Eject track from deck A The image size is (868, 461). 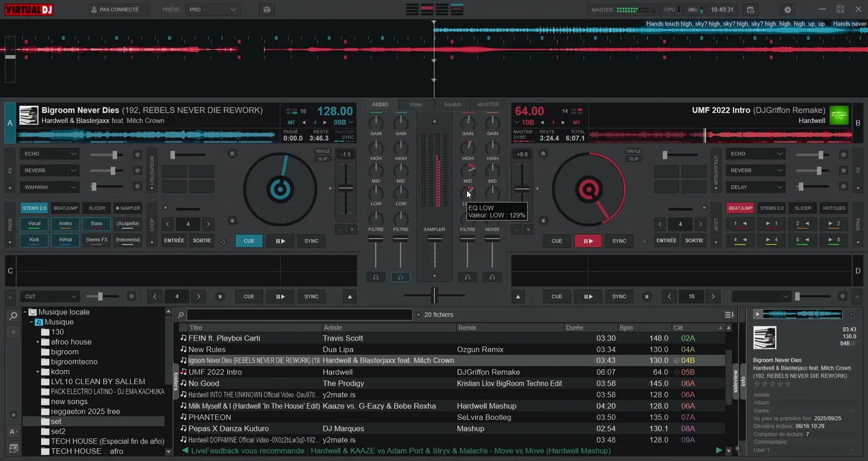[x=232, y=153]
